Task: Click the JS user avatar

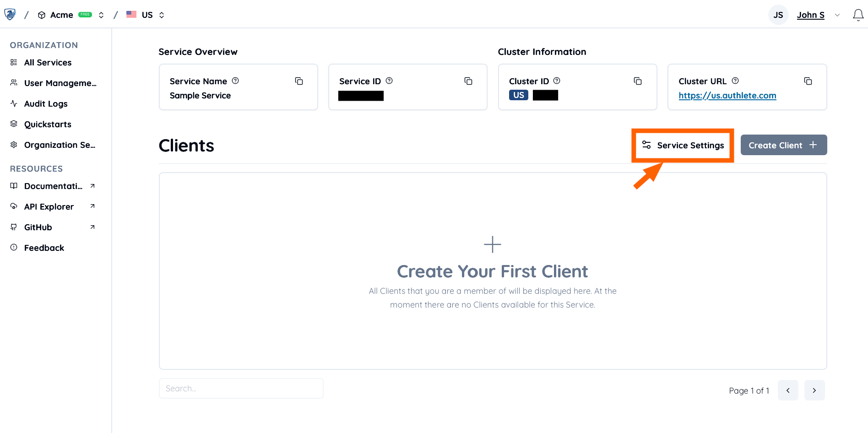Action: [x=778, y=15]
